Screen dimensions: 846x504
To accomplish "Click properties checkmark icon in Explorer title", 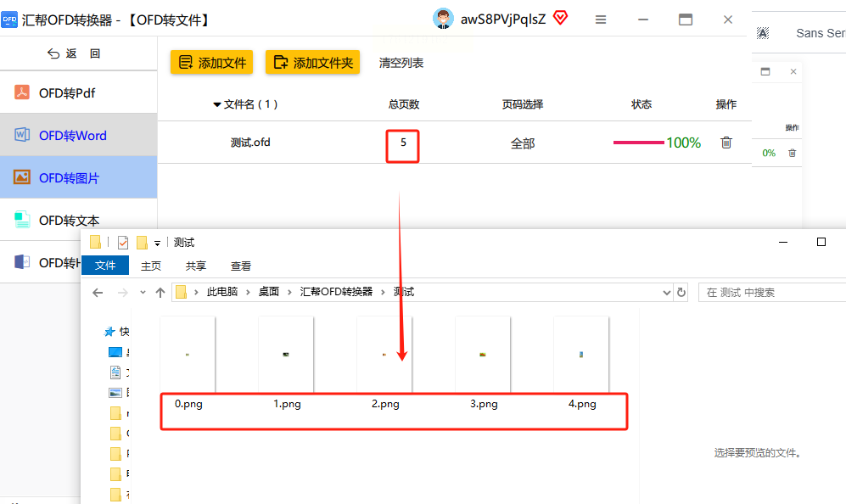I will (x=123, y=243).
